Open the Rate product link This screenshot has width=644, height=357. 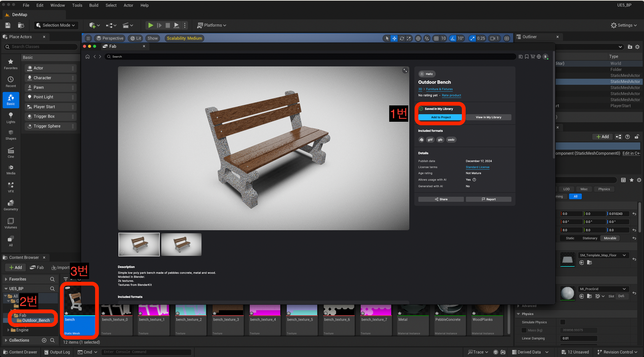point(451,95)
